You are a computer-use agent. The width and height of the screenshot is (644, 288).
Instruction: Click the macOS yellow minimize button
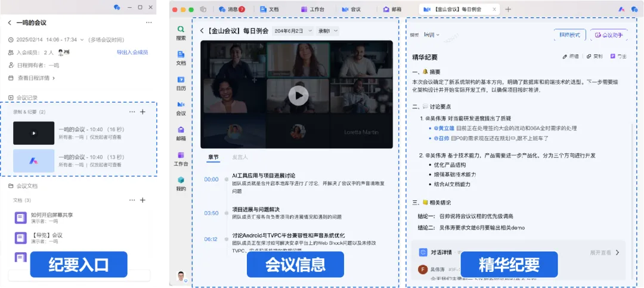click(183, 9)
